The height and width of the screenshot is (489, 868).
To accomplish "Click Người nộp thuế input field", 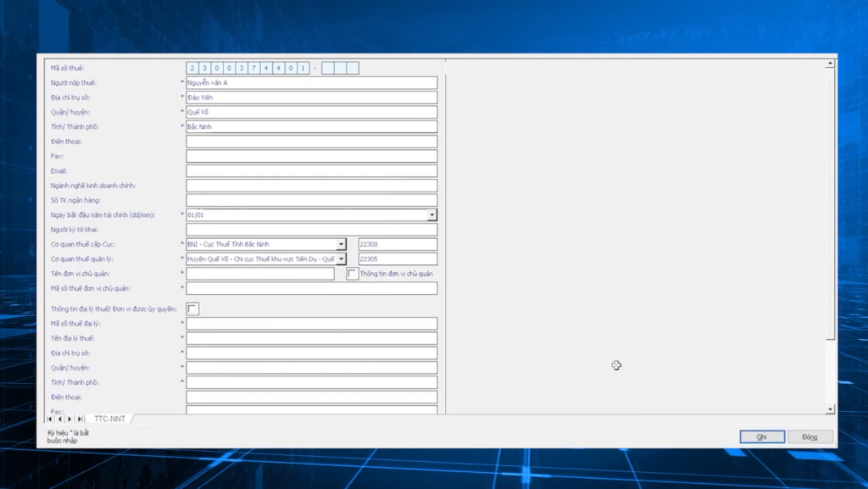I will point(312,83).
